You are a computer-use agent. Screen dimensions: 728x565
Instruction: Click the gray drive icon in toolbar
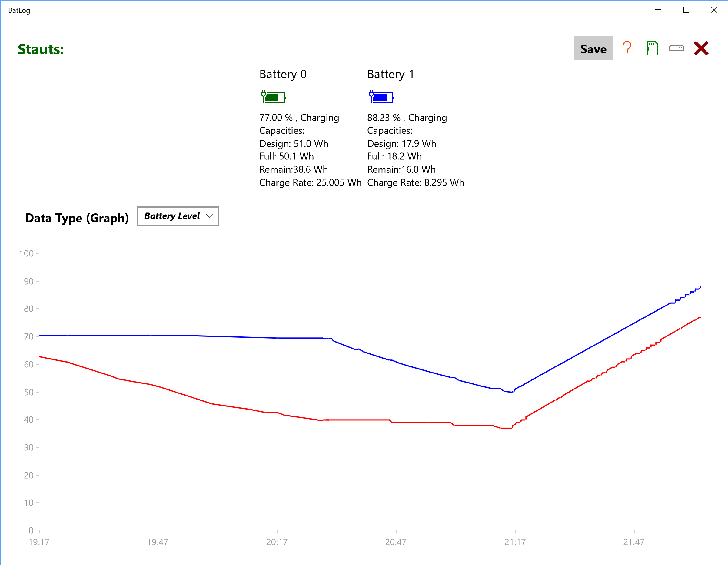pyautogui.click(x=676, y=48)
